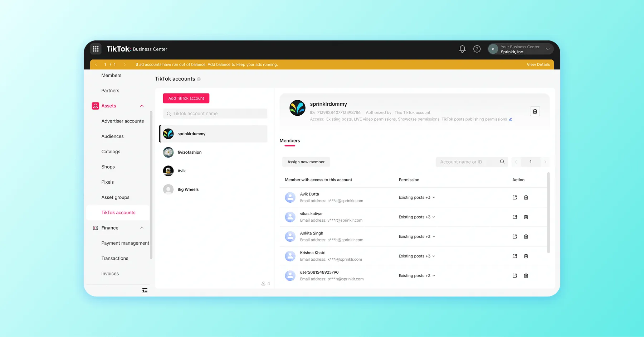
Task: Click the info icon beside TikTok accounts title
Action: pyautogui.click(x=199, y=79)
